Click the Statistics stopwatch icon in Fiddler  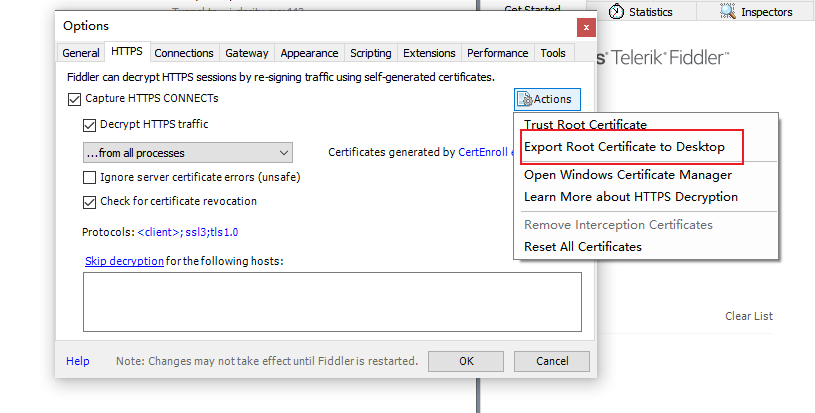[x=616, y=11]
